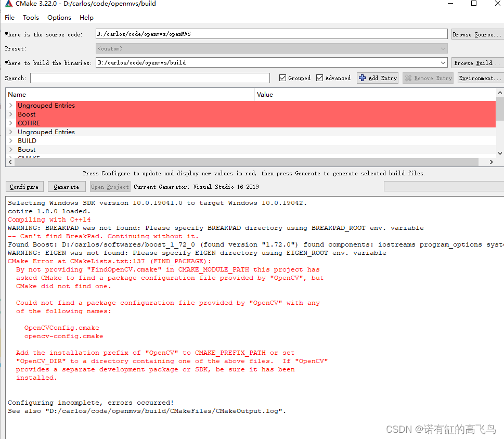The width and height of the screenshot is (504, 439).
Task: Open the Options menu
Action: (59, 17)
